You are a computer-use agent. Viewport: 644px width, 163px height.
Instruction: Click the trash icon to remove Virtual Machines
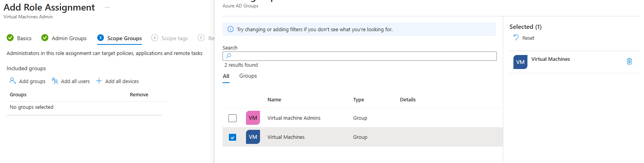(x=629, y=61)
